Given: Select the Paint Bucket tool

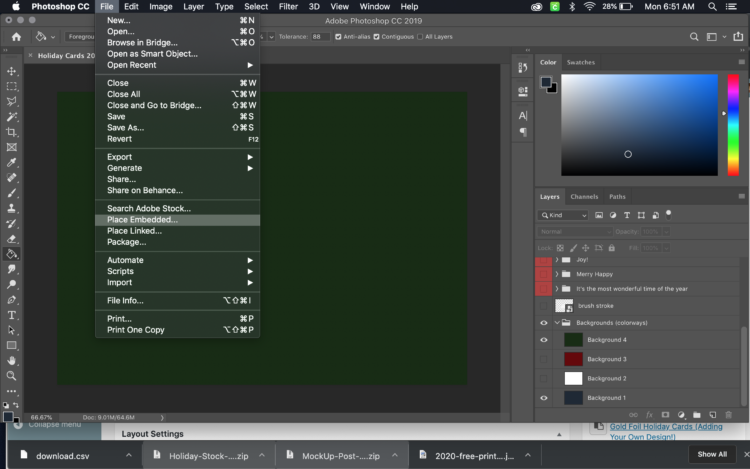Looking at the screenshot, I should pyautogui.click(x=11, y=254).
